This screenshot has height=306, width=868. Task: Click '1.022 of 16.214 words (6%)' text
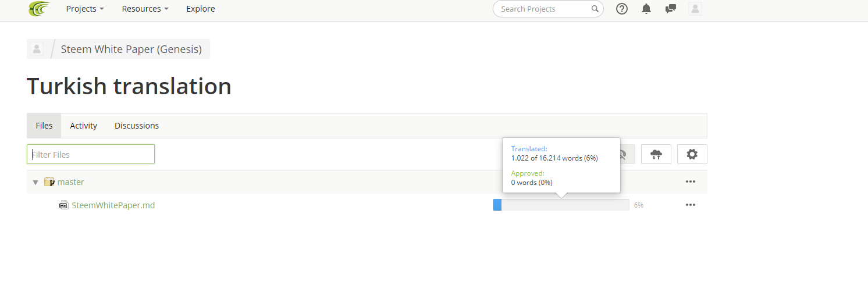coord(554,158)
